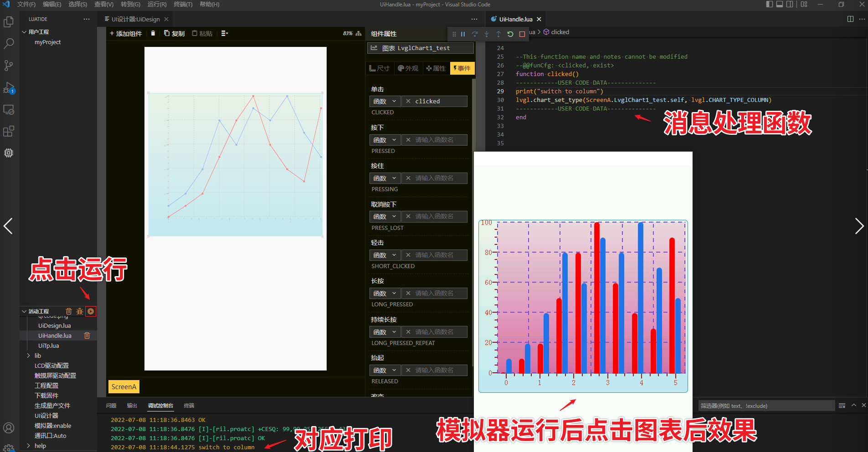Viewport: 868px width, 452px height.
Task: Open the 单击 event type dropdown
Action: click(x=385, y=101)
